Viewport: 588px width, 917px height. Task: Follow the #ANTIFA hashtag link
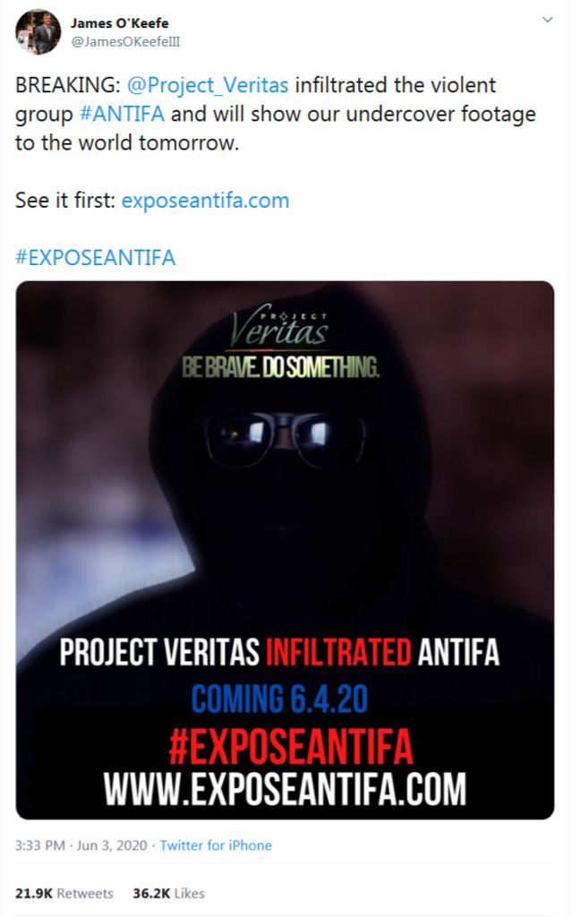click(122, 114)
